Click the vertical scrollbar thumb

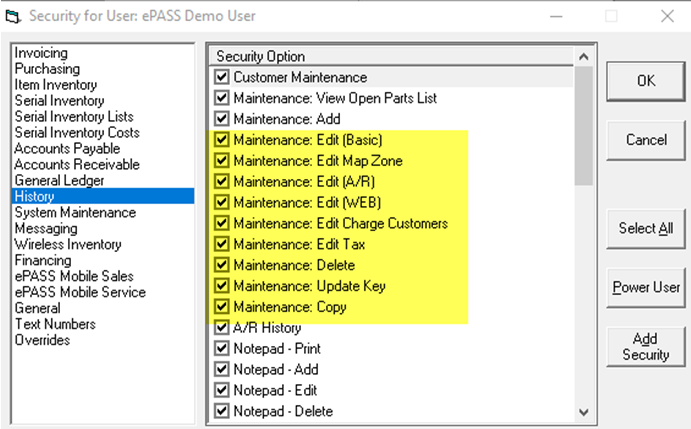coord(583,126)
